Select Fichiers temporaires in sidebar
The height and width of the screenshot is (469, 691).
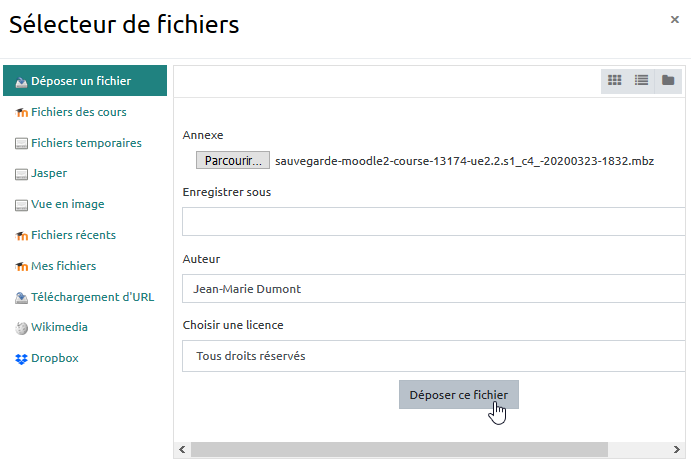[86, 143]
